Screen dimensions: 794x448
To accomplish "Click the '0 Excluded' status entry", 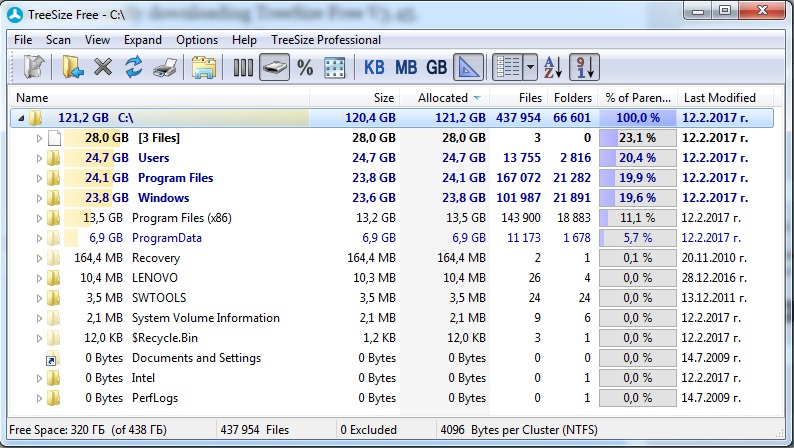I will (369, 430).
